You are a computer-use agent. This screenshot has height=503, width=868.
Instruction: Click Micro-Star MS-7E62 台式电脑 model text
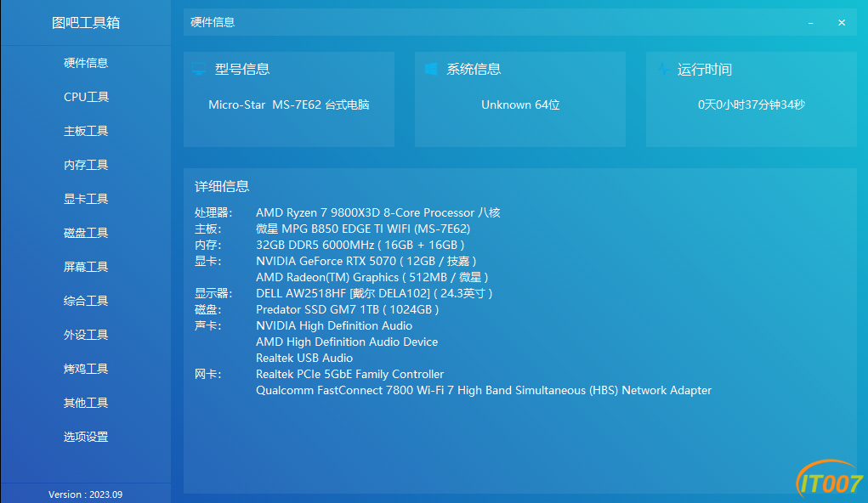point(289,105)
